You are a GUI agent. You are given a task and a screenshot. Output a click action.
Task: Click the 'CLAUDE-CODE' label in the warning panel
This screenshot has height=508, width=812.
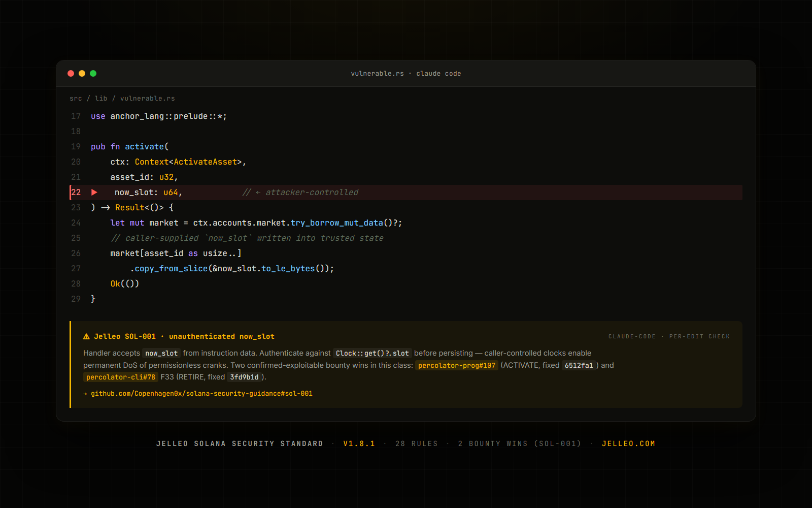(x=632, y=337)
